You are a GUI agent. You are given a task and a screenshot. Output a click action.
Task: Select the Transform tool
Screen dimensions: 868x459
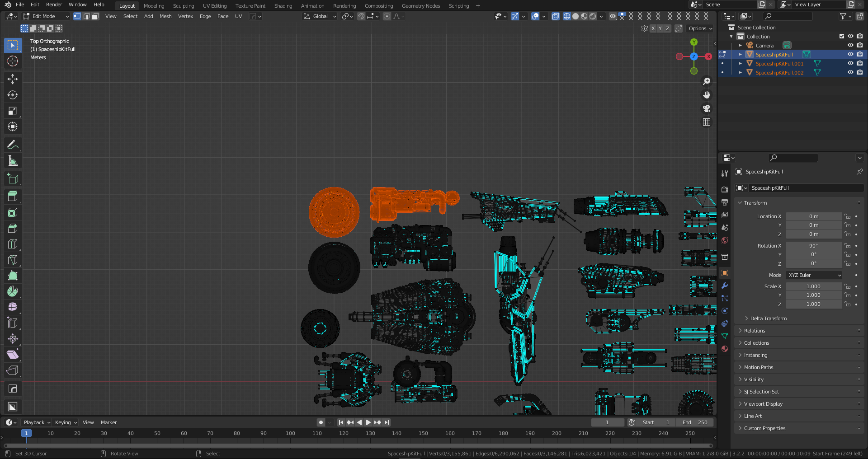pos(13,126)
